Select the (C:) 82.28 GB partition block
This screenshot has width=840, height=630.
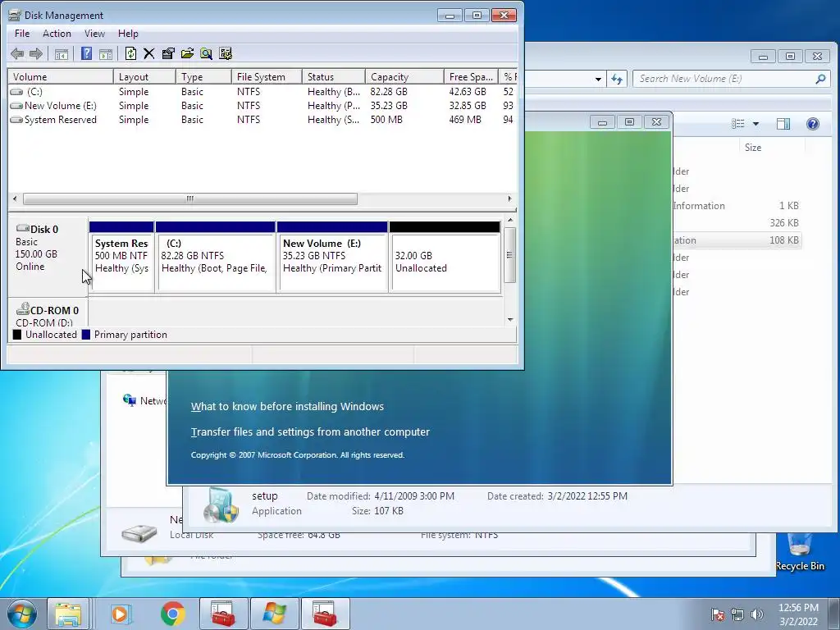coord(216,257)
